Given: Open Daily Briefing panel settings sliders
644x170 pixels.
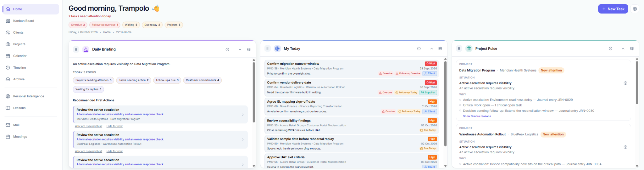Looking at the screenshot, I should coord(249,49).
